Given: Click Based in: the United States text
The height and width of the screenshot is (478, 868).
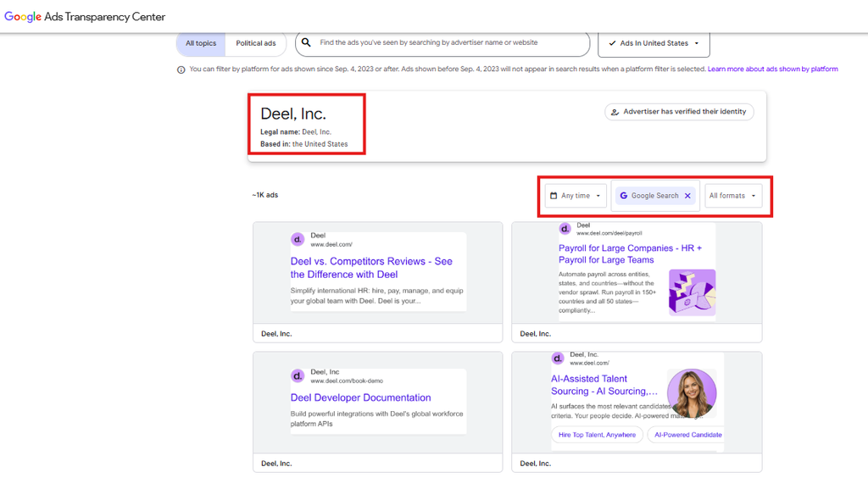Looking at the screenshot, I should pos(304,144).
